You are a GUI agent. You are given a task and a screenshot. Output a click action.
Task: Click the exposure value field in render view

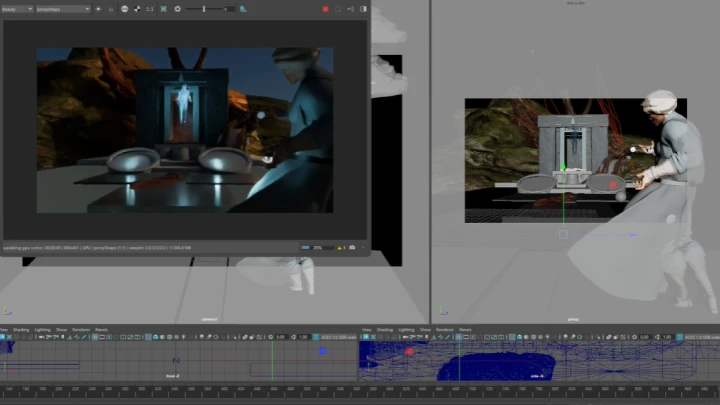point(228,9)
